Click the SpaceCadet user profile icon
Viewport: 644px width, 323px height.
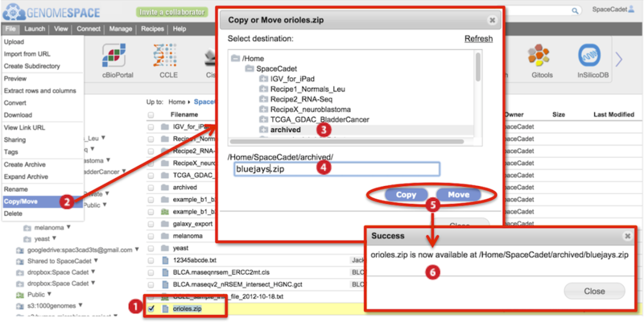click(x=632, y=9)
